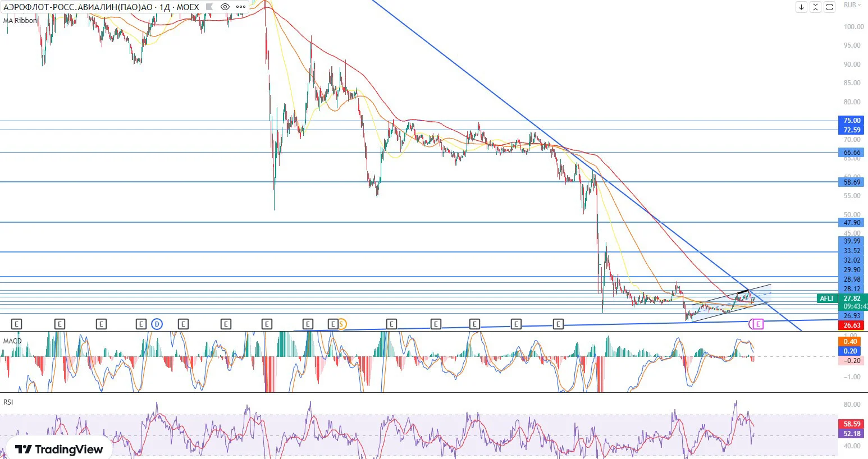The height and width of the screenshot is (459, 868).
Task: Click the blue 0.20 MACD value label
Action: (x=850, y=351)
